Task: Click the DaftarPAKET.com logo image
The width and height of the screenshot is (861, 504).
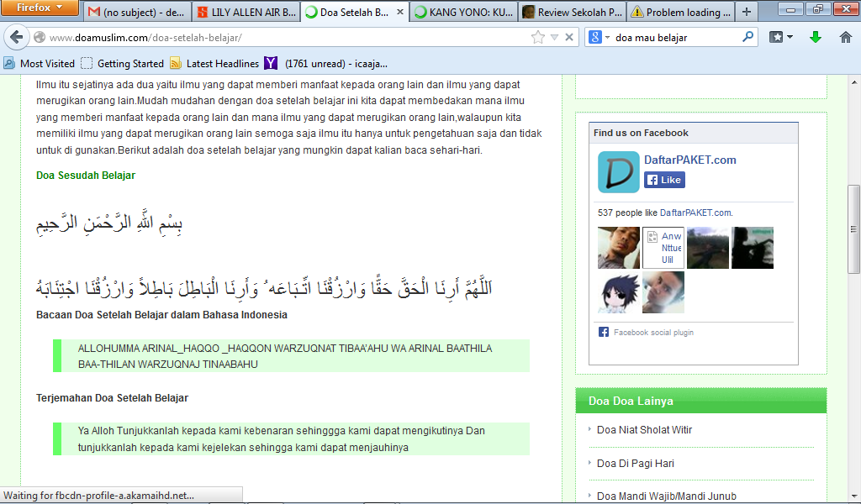Action: point(618,172)
